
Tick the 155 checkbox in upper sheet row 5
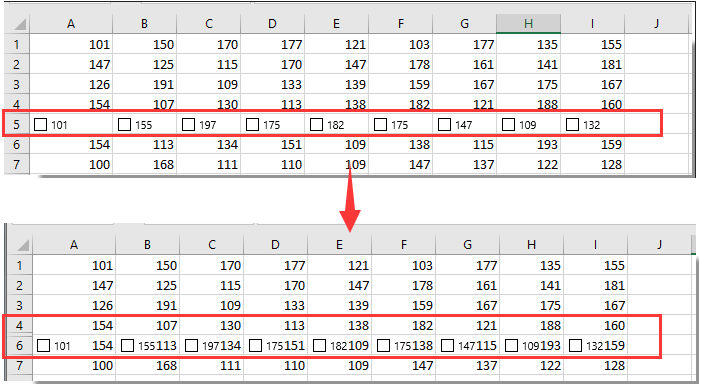124,124
